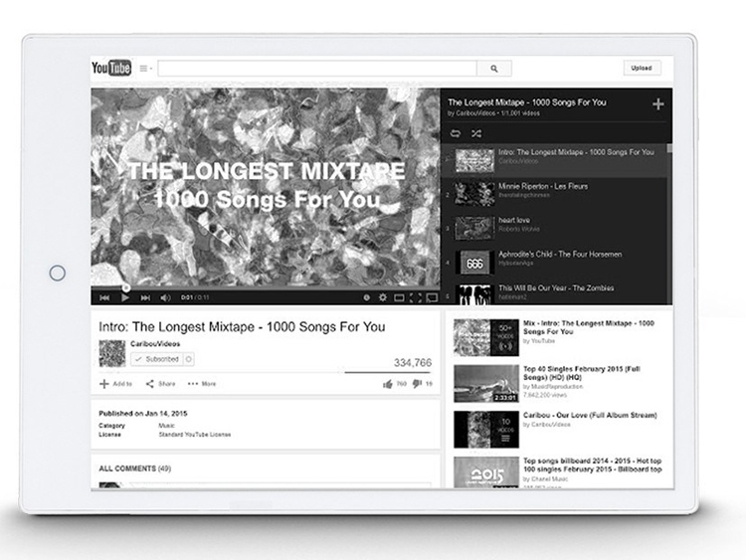The height and width of the screenshot is (560, 746).
Task: Enter full screen mode
Action: tap(416, 297)
